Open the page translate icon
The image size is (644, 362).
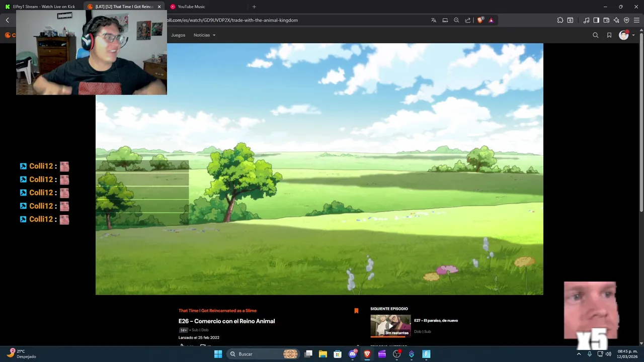(434, 20)
